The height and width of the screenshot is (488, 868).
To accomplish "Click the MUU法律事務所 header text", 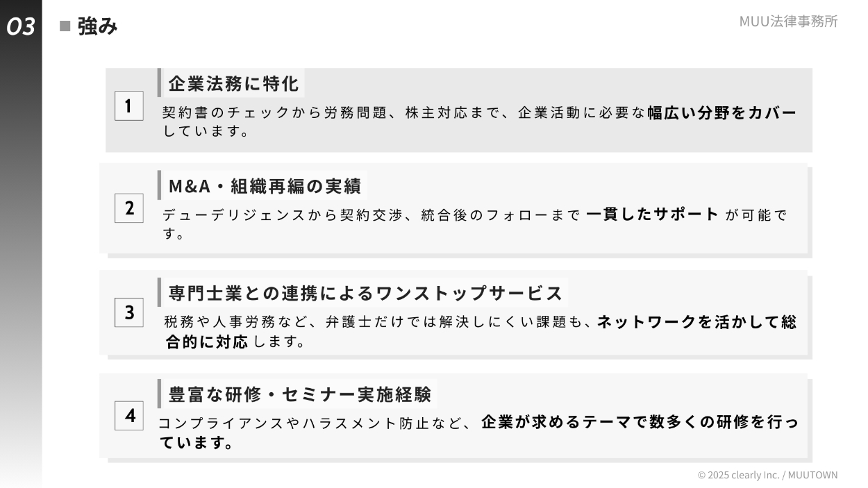I will click(x=788, y=22).
